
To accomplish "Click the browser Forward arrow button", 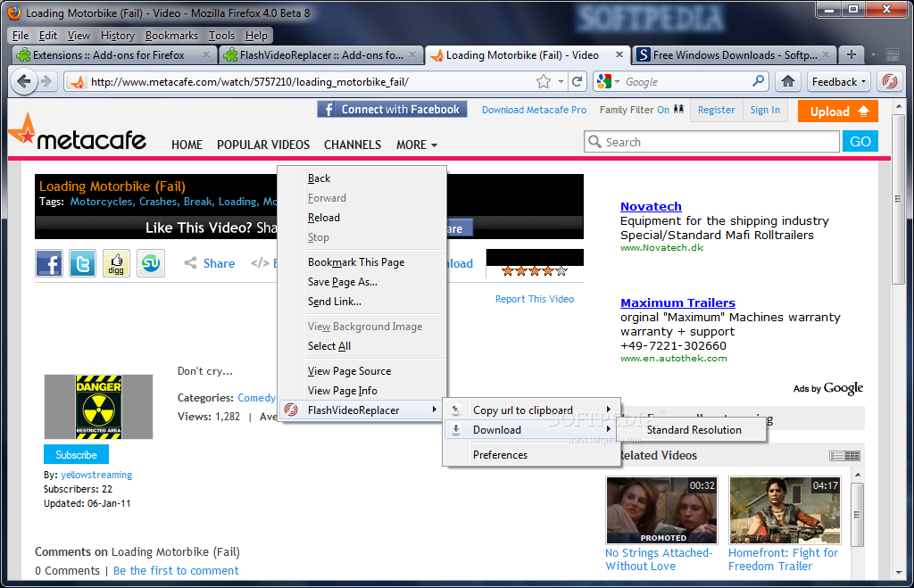I will coord(46,81).
